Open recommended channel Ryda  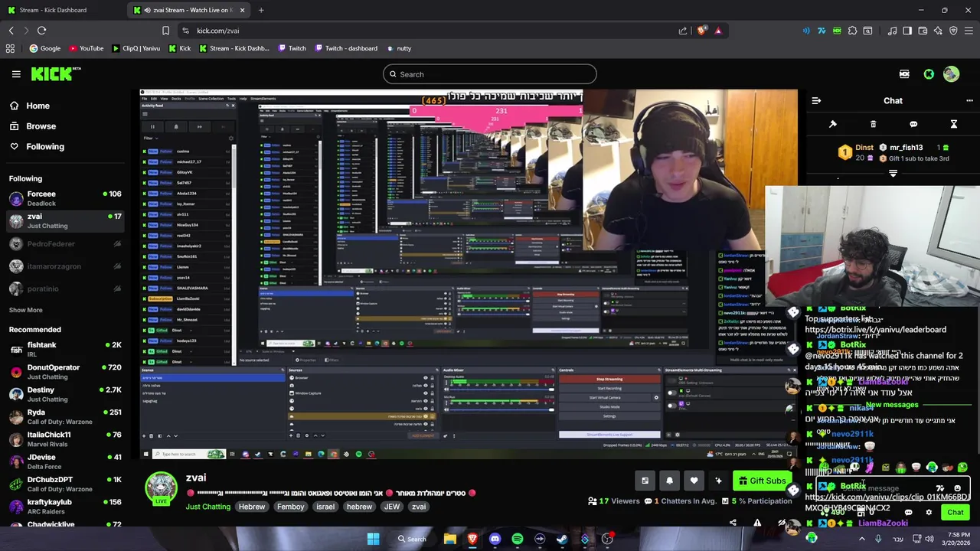65,416
